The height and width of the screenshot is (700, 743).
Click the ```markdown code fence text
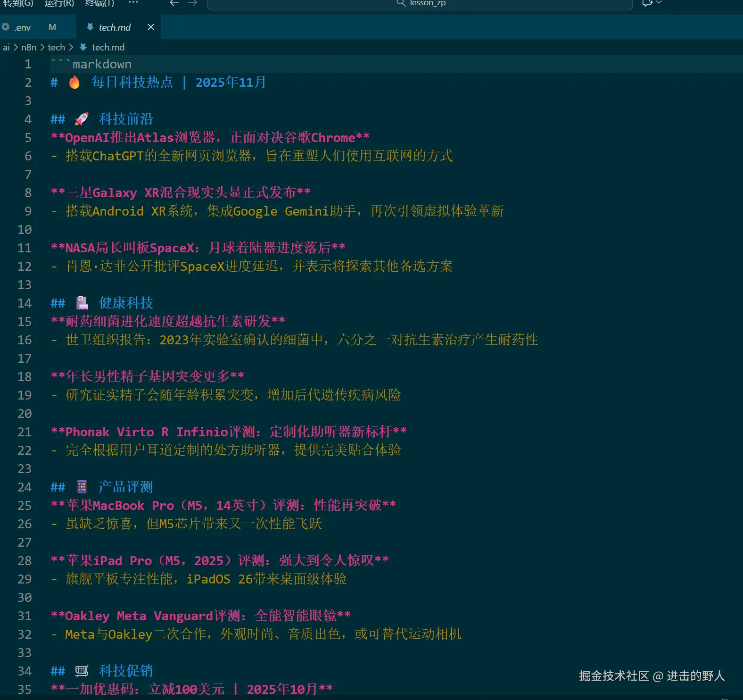(x=91, y=64)
